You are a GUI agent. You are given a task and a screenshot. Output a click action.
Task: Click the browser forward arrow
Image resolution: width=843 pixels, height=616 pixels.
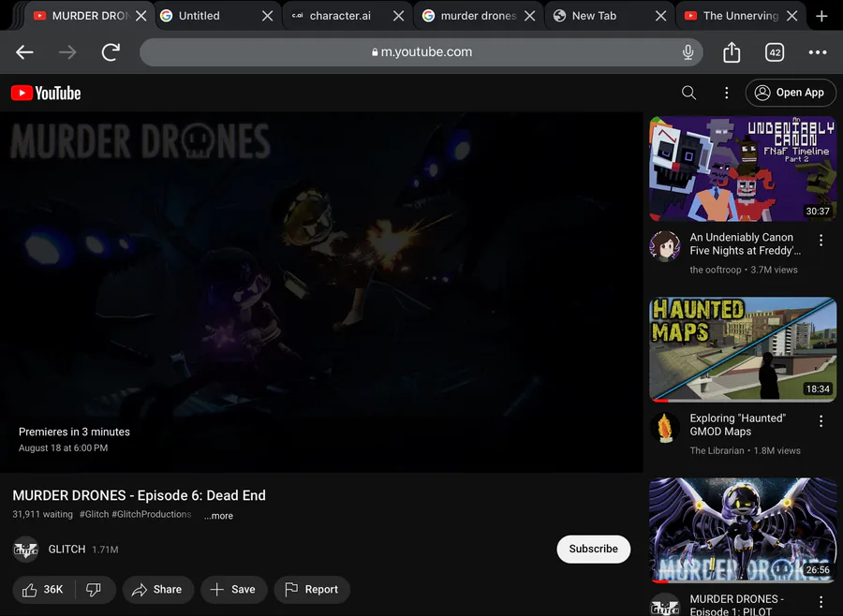click(67, 52)
